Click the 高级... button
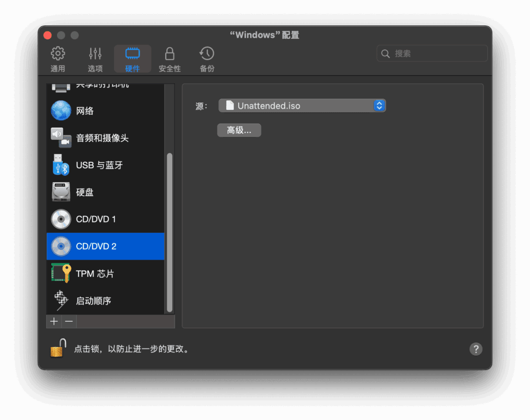 [x=239, y=130]
